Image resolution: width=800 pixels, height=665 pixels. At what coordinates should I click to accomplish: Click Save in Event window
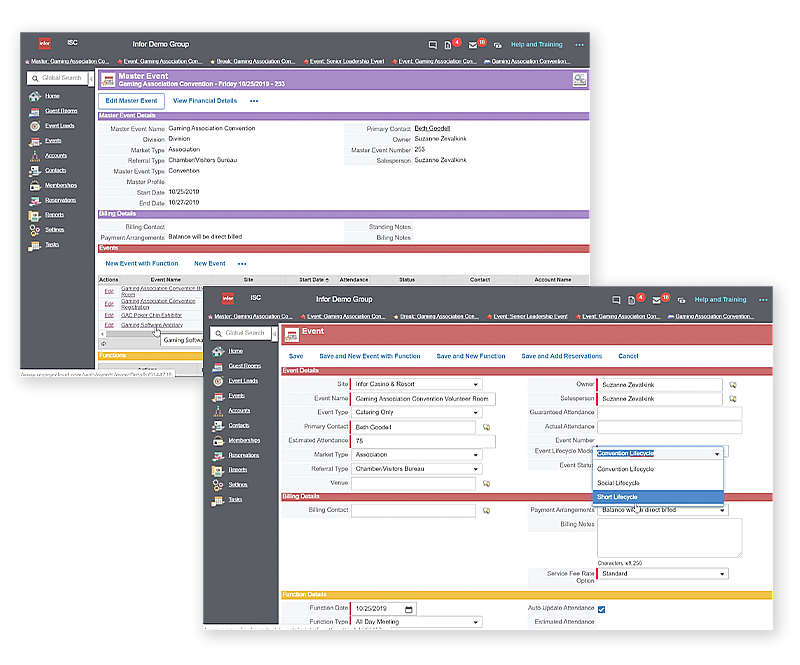pos(296,356)
